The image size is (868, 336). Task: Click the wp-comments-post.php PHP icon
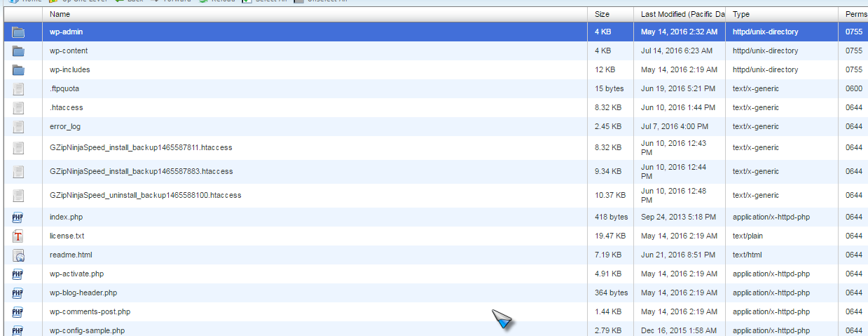tap(18, 312)
